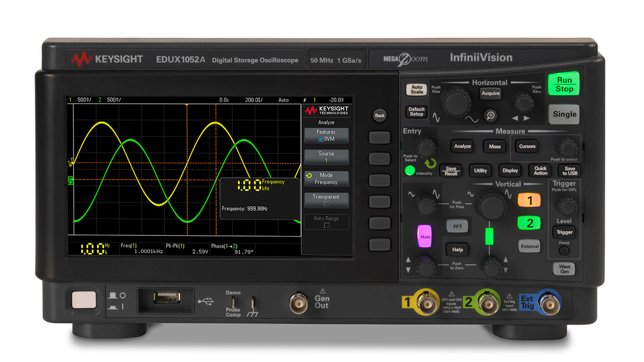Click the Acquire key
This screenshot has height=362, width=644.
(491, 93)
